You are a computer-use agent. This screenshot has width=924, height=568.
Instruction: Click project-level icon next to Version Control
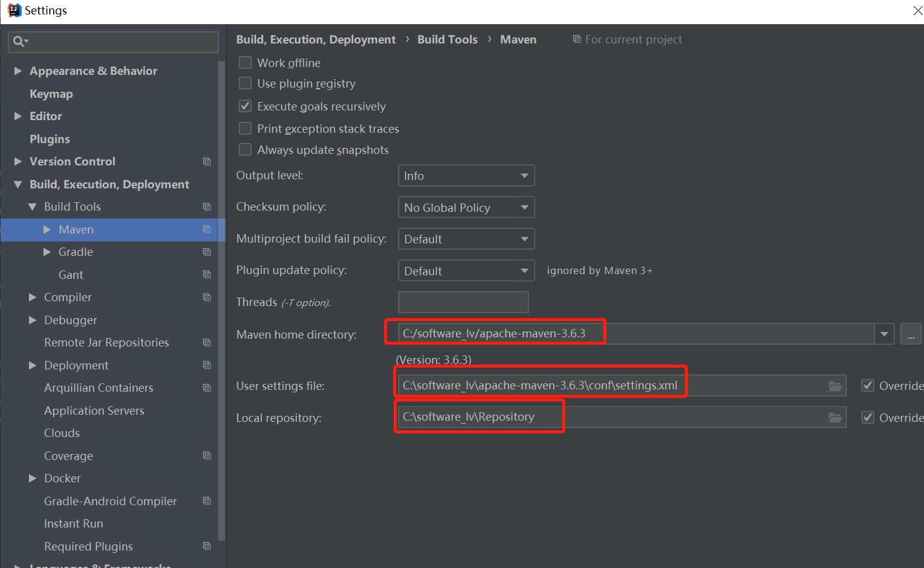[x=207, y=162]
